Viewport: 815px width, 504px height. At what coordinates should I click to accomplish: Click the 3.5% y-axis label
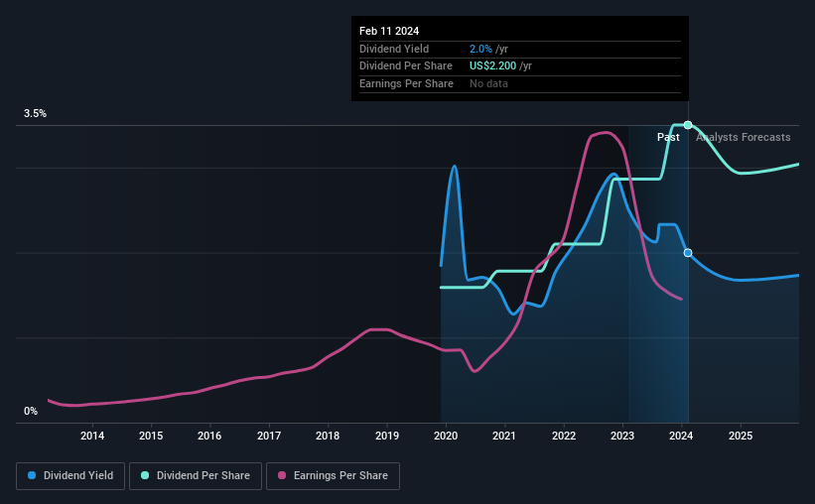point(35,113)
